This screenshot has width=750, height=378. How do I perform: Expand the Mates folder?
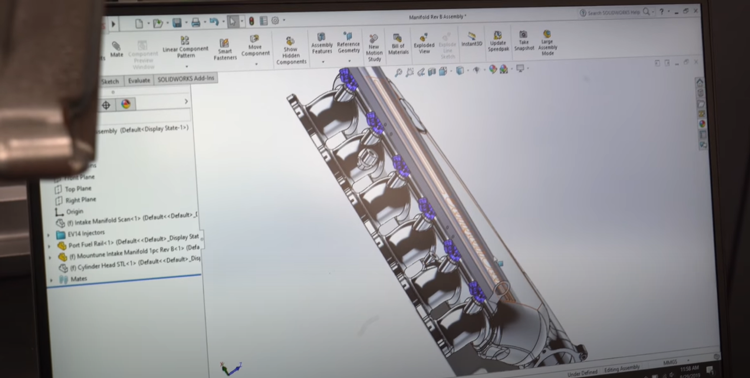51,279
